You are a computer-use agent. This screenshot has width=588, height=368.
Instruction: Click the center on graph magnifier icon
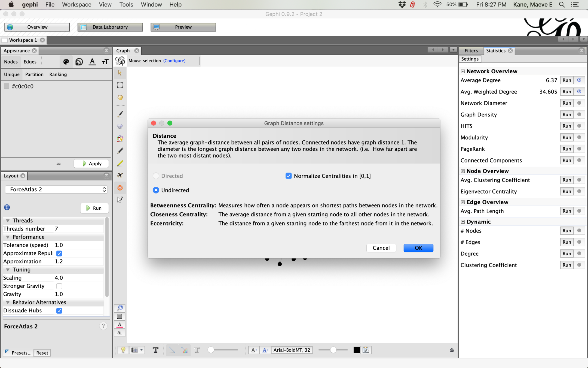tap(120, 308)
